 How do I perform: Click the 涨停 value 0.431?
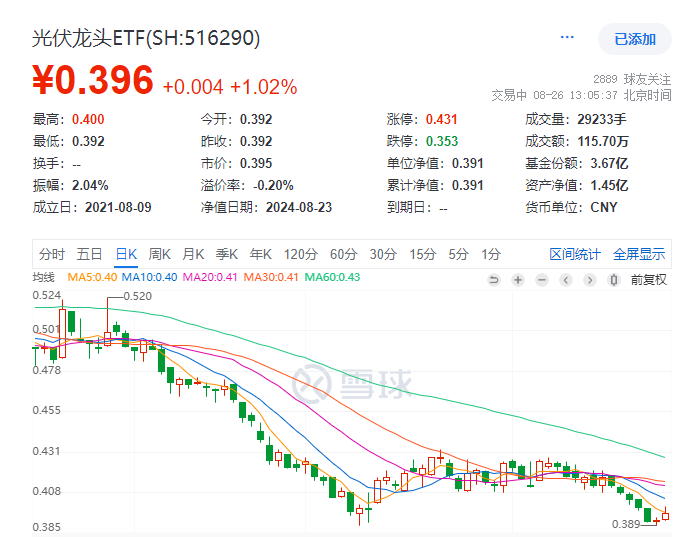441,119
